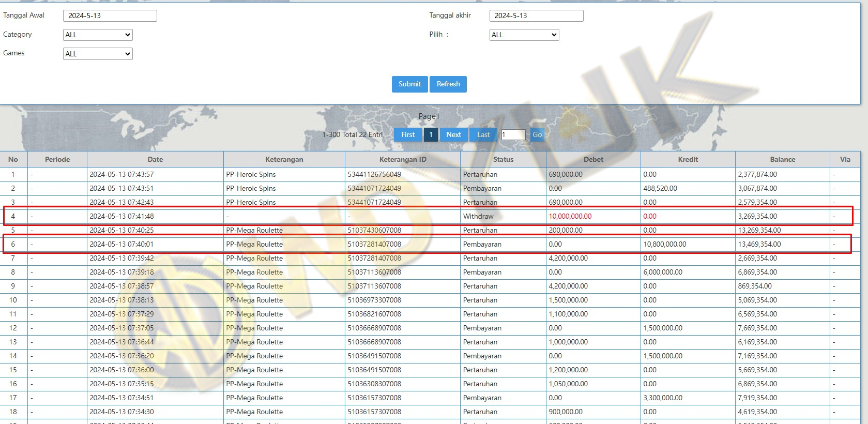Click the Keterangan ID column header

(x=402, y=160)
